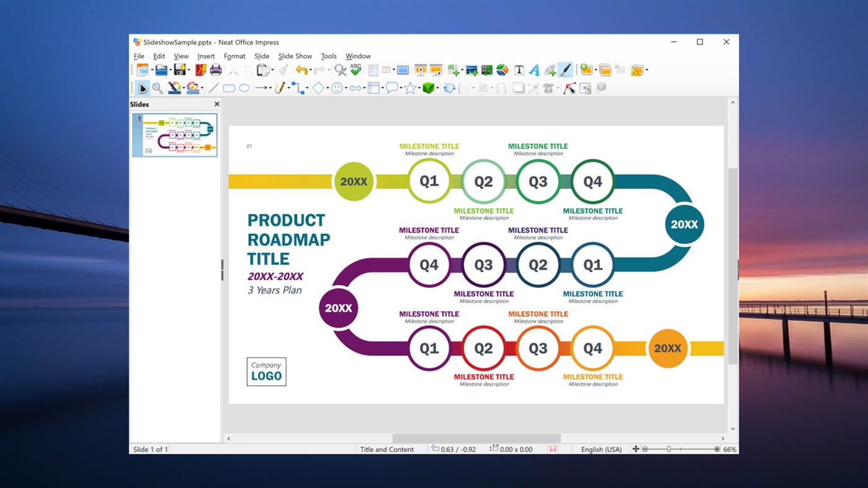Viewport: 868px width, 488px height.
Task: Activate the Rectangle drawing tool
Action: coord(228,87)
